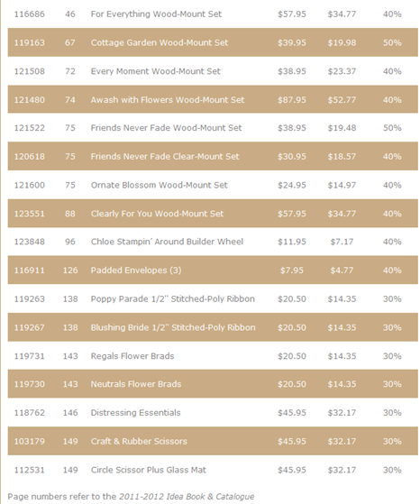This screenshot has width=420, height=504.
Task: Click Ornate Blossom Wood-Mount Set
Action: [159, 185]
